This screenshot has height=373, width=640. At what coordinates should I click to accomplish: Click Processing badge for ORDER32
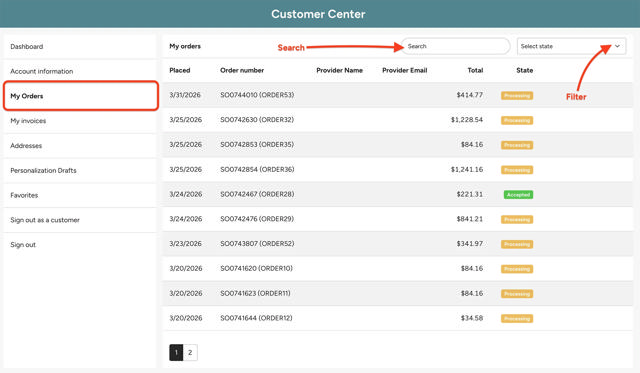click(517, 120)
